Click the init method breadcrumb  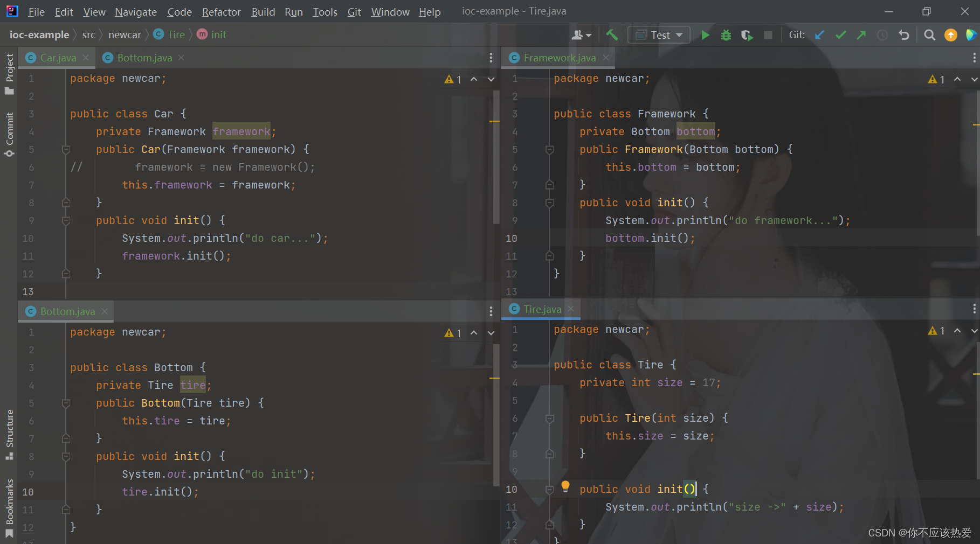pos(212,35)
